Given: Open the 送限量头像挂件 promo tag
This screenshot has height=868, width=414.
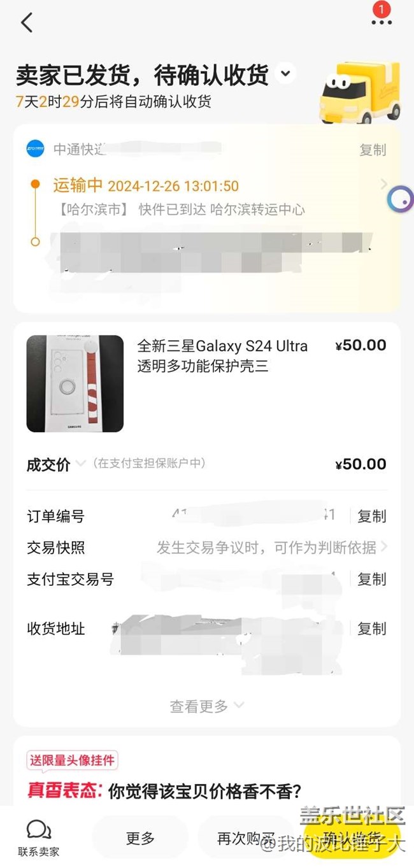Looking at the screenshot, I should click(73, 760).
